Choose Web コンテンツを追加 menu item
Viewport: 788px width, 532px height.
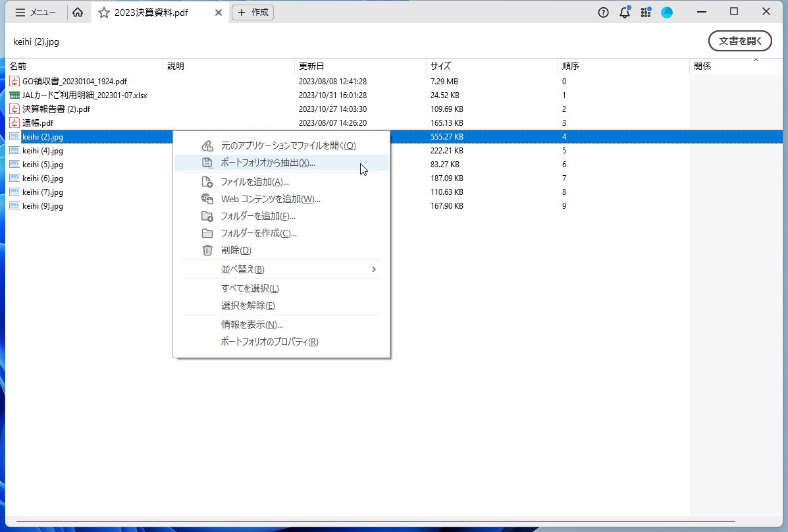282,199
